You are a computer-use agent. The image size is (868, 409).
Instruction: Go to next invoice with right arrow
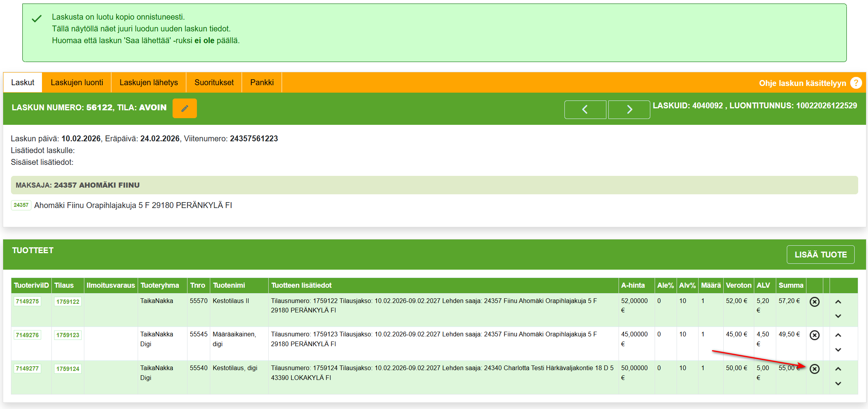(x=629, y=110)
